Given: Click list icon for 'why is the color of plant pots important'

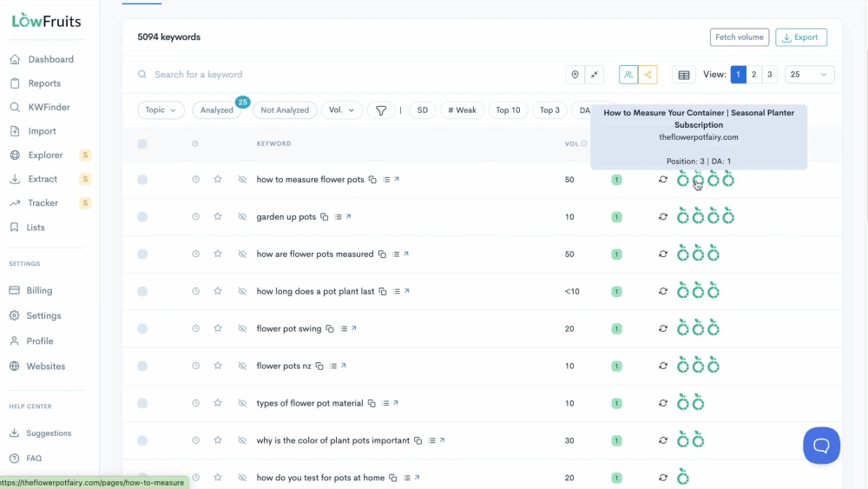Looking at the screenshot, I should [431, 440].
